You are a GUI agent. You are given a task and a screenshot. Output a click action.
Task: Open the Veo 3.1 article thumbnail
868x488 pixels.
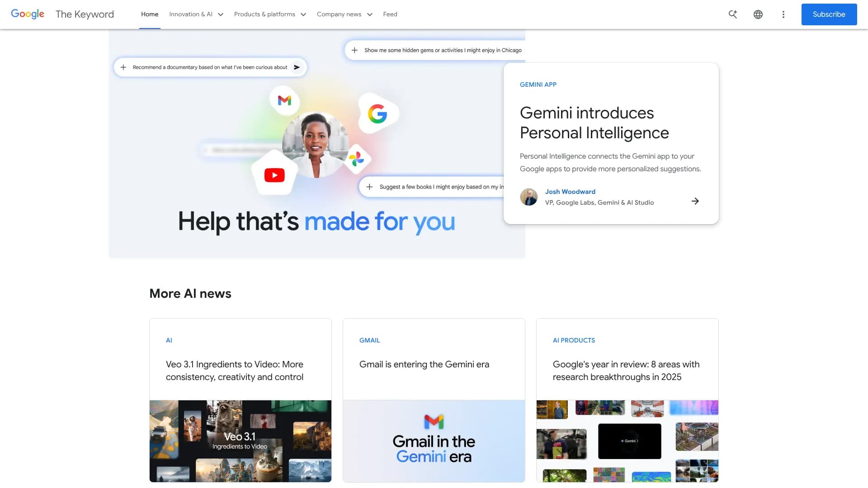241,441
